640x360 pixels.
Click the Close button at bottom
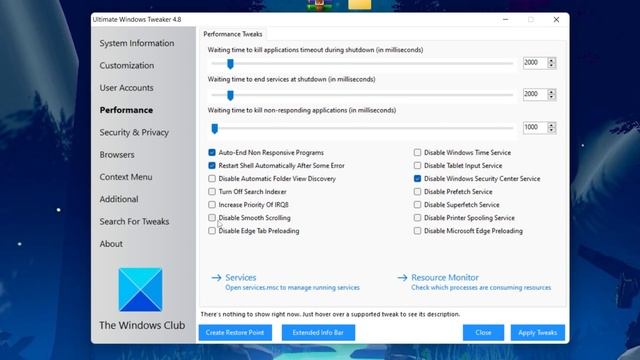[x=483, y=333]
